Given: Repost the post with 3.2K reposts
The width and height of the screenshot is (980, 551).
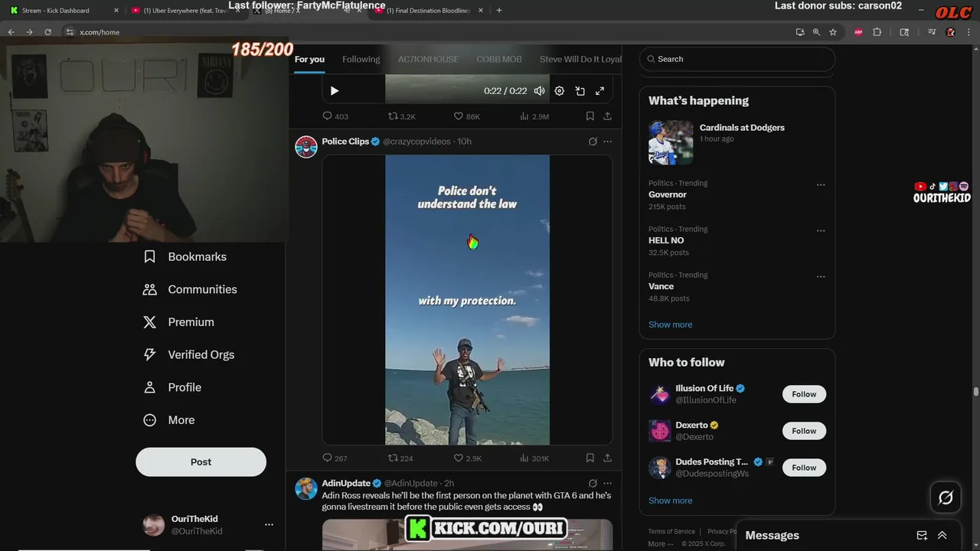Looking at the screenshot, I should (x=401, y=116).
